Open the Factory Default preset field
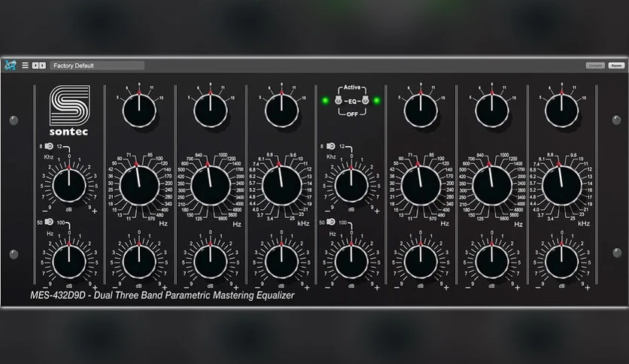This screenshot has height=364, width=629. tap(97, 65)
